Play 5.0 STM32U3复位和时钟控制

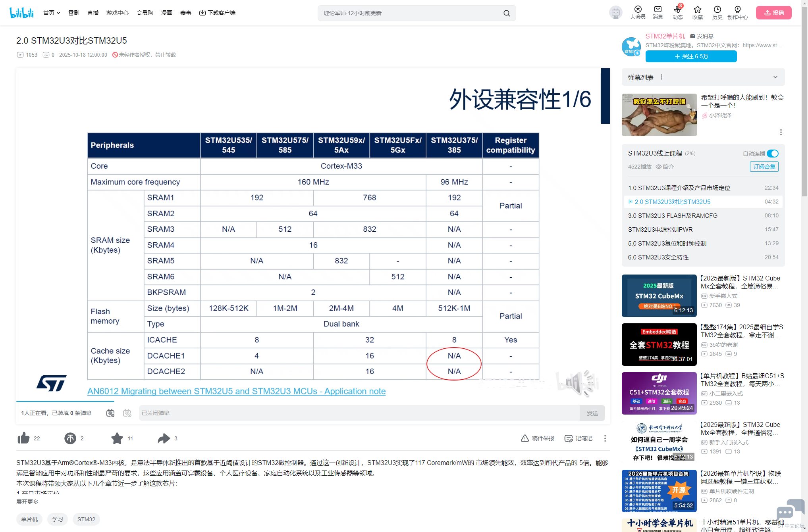click(703, 243)
